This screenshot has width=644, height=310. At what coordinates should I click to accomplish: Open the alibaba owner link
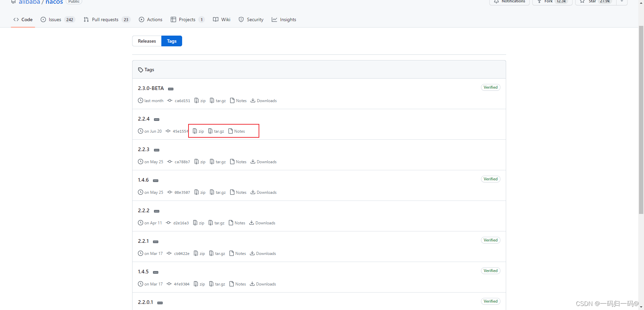(29, 2)
